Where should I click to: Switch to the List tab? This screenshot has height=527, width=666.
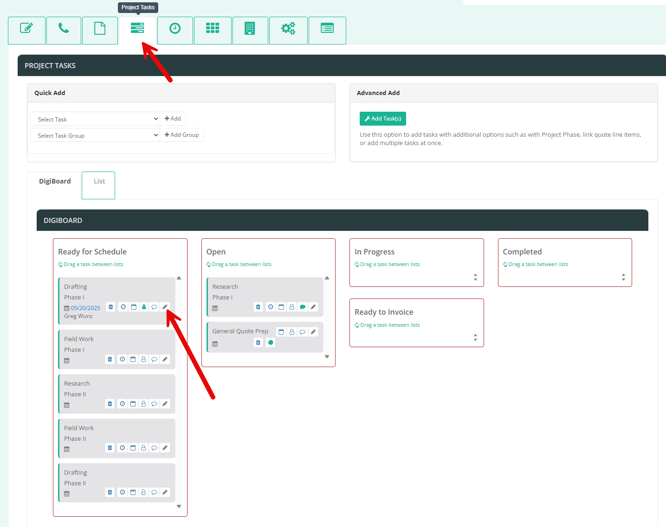point(99,182)
